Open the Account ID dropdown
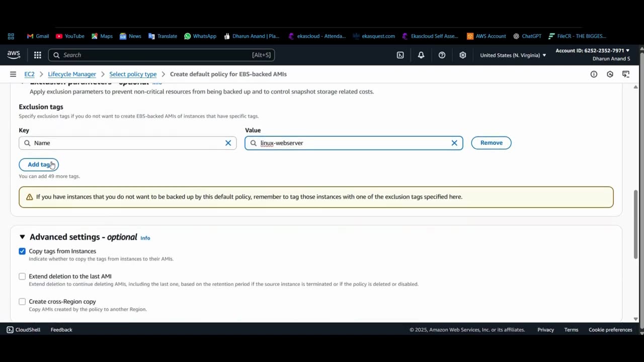Image resolution: width=644 pixels, height=362 pixels. (592, 51)
